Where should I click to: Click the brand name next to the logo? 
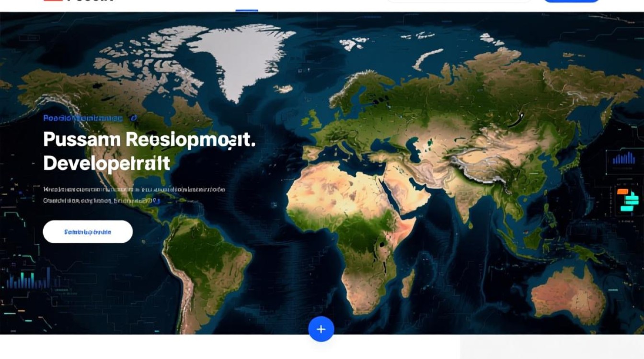point(91,0)
